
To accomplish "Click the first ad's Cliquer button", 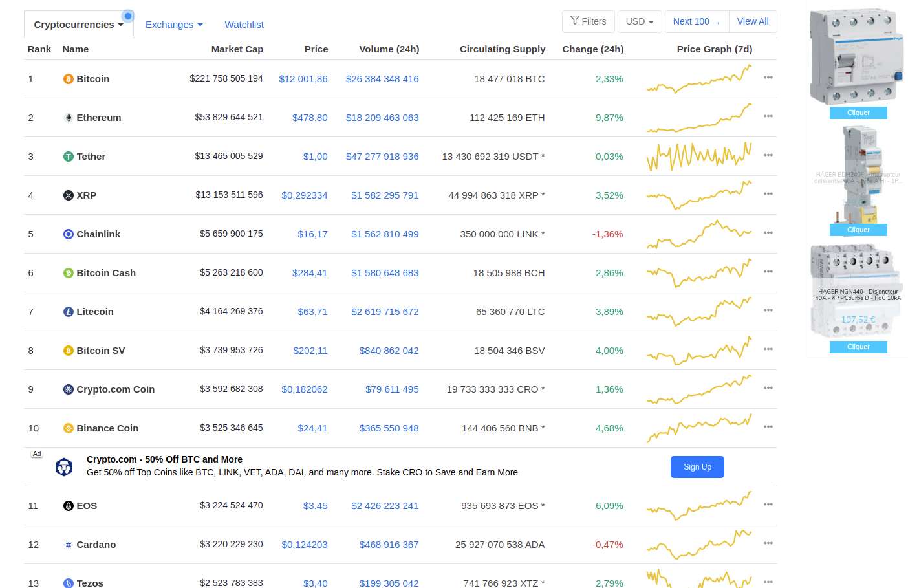I will pos(858,113).
